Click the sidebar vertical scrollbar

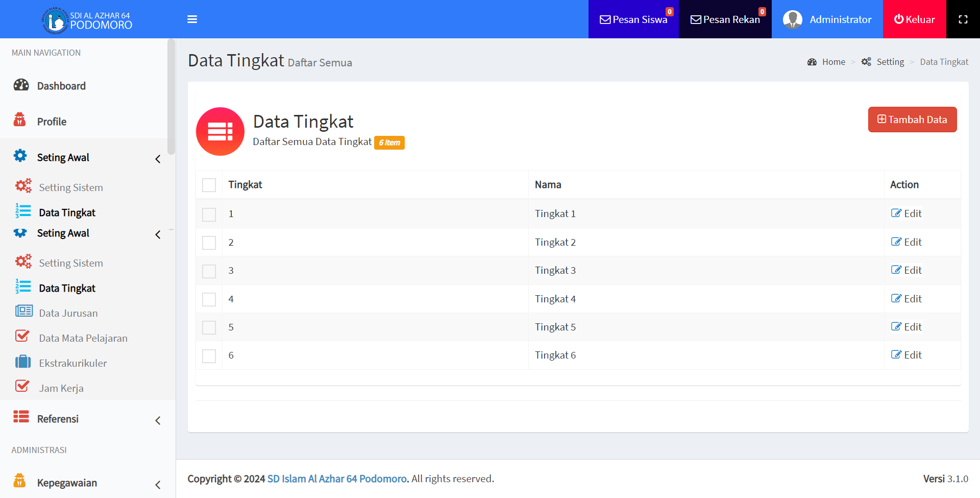[171, 97]
